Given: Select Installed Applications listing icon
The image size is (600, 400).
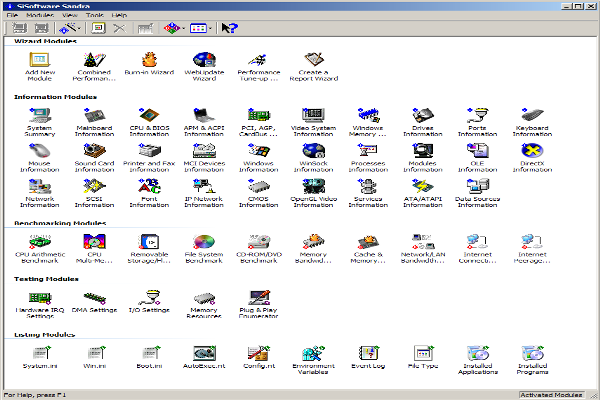Looking at the screenshot, I should (x=478, y=353).
